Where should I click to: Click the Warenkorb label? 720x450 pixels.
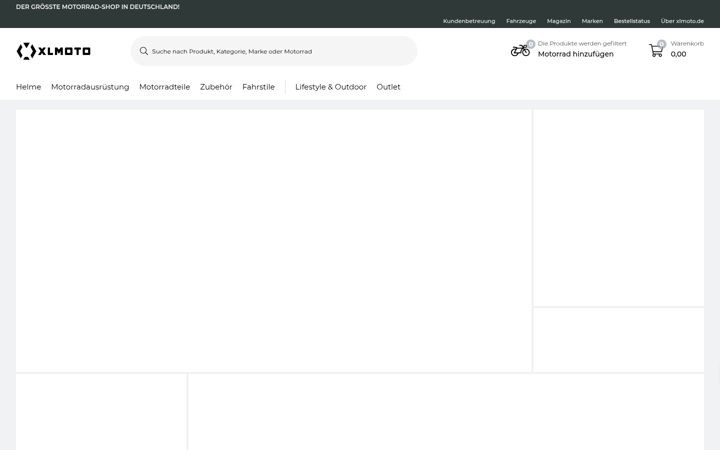pyautogui.click(x=687, y=44)
